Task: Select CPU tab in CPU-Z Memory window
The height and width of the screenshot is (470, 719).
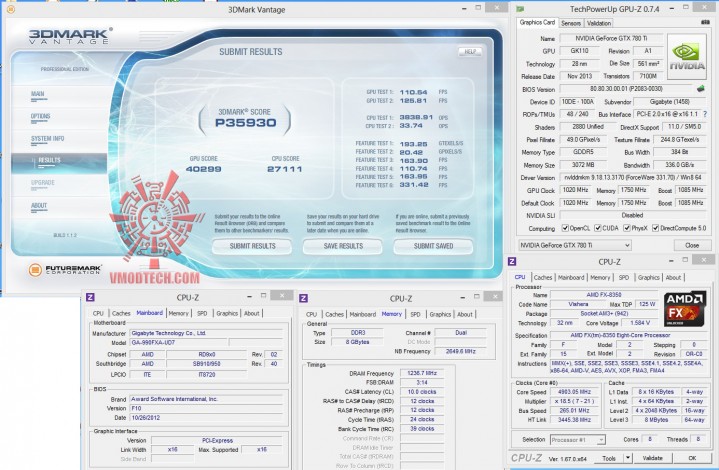Action: (311, 314)
